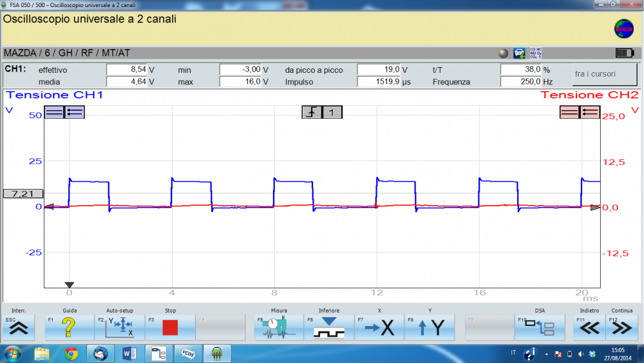Click the ESC Interr. double-chevron-up button
644x363 pixels.
pyautogui.click(x=19, y=328)
